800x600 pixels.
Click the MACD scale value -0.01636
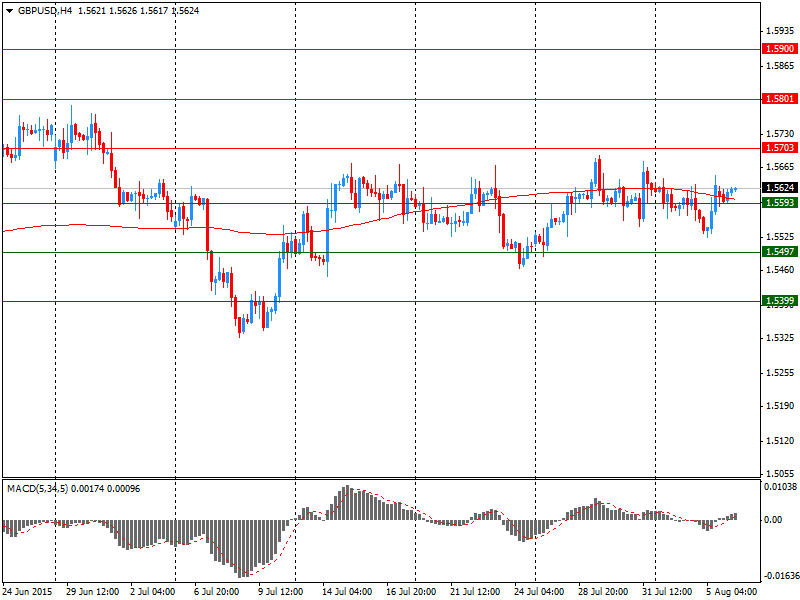tap(780, 576)
